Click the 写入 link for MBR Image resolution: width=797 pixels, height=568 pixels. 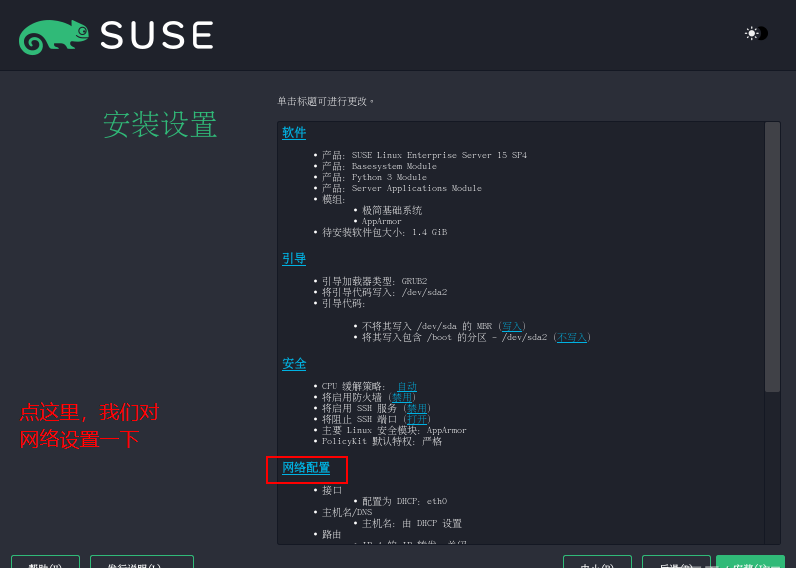click(x=511, y=326)
